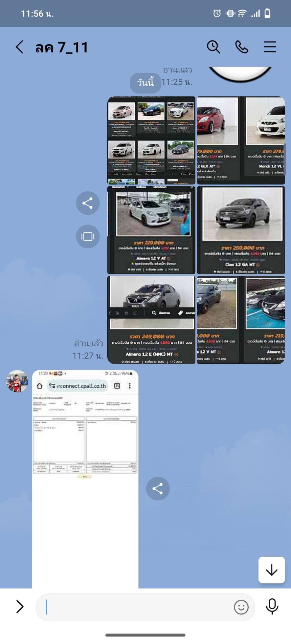Viewport: 291px width, 644px height.
Task: Share the car photo album
Action: pyautogui.click(x=88, y=203)
